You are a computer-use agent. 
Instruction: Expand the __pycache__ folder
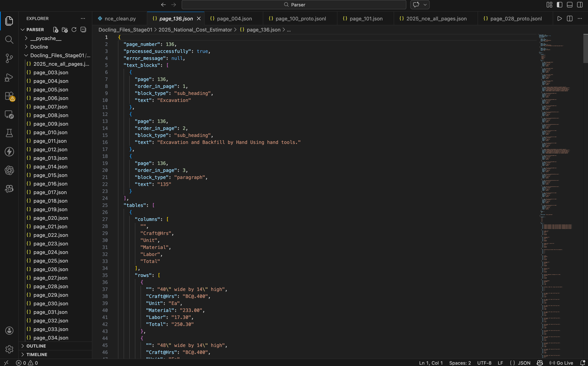click(x=26, y=38)
